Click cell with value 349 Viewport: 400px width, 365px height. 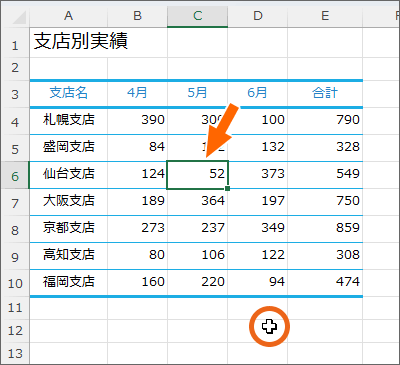pos(258,229)
